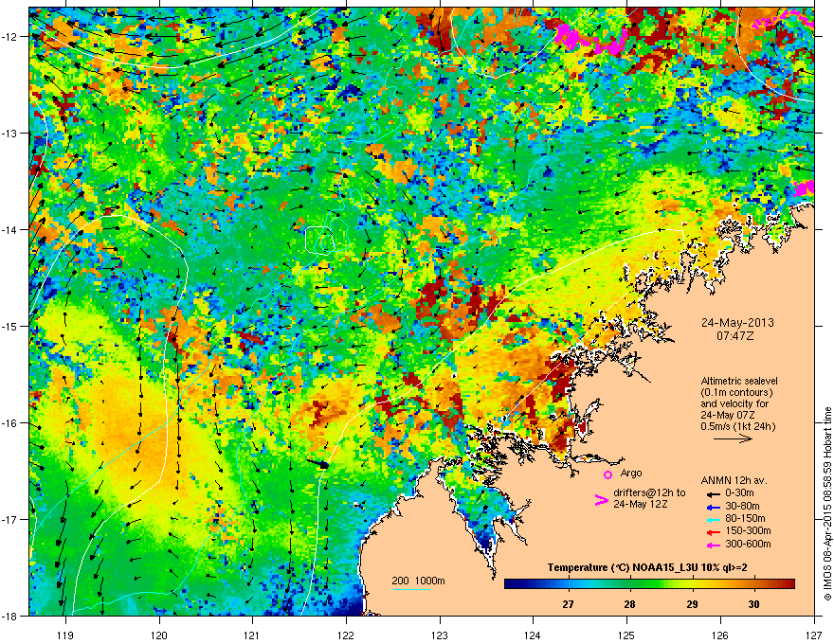Viewport: 834px width, 644px height.
Task: Click the Argo legend label
Action: (x=631, y=473)
